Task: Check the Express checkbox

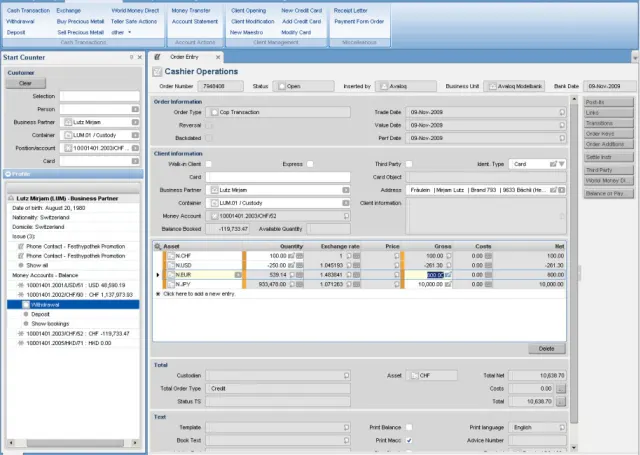Action: click(310, 163)
